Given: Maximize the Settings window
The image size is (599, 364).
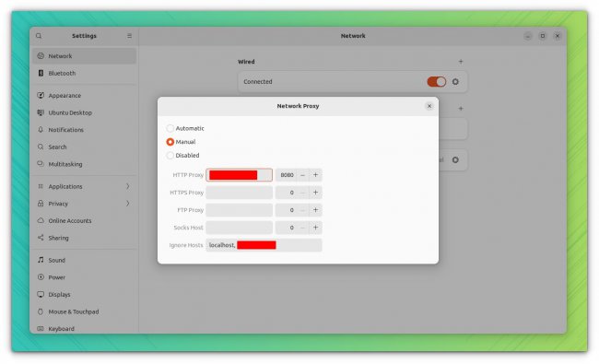Looking at the screenshot, I should tap(543, 36).
